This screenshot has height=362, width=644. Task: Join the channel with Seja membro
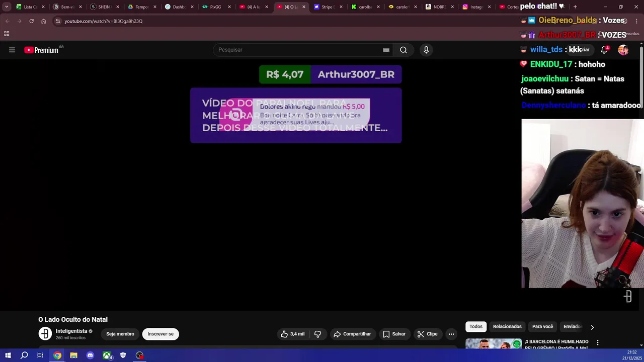120,334
